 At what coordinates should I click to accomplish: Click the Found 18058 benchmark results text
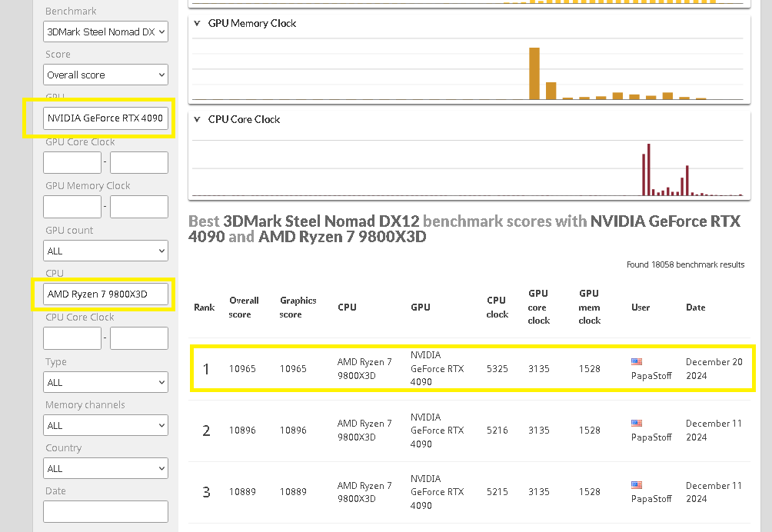click(685, 264)
